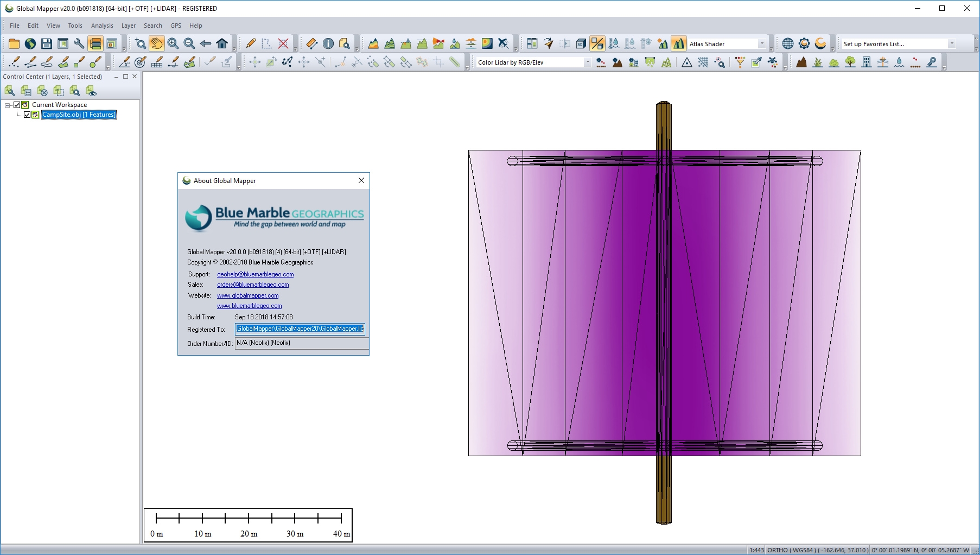This screenshot has width=980, height=555.
Task: Open the Atlas Shader dropdown
Action: point(761,44)
